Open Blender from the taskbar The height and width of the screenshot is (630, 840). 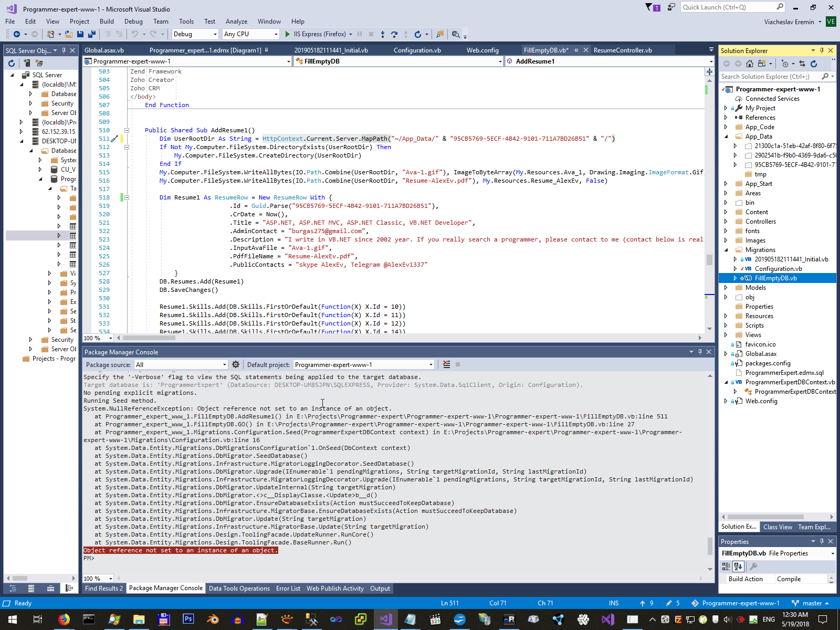pos(213,619)
